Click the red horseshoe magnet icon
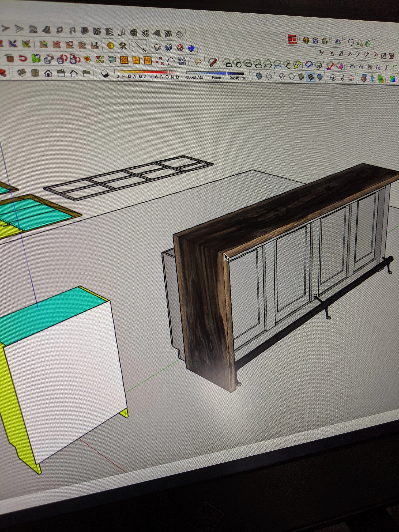This screenshot has width=399, height=532. 23,58
